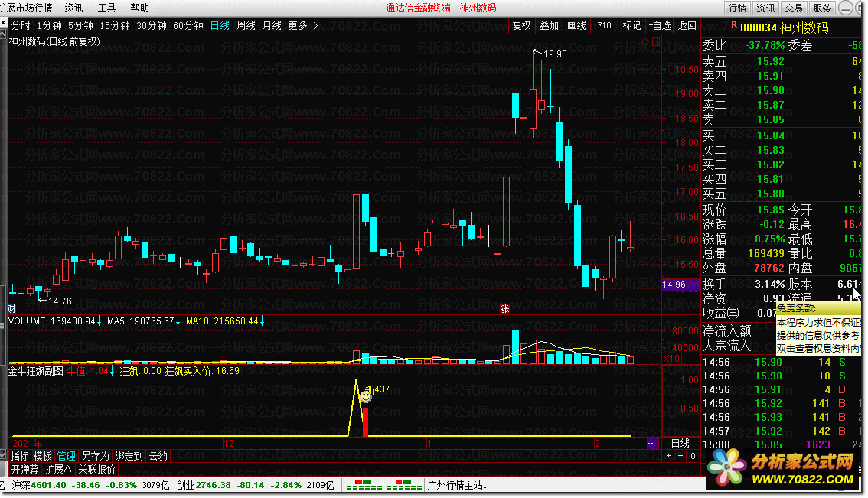This screenshot has height=498, width=868.
Task: Open the 画线 drawing tools
Action: point(577,25)
